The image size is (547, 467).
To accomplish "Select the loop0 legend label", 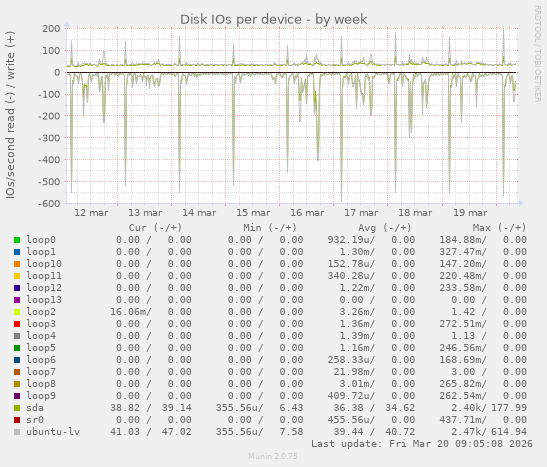I will pos(41,240).
